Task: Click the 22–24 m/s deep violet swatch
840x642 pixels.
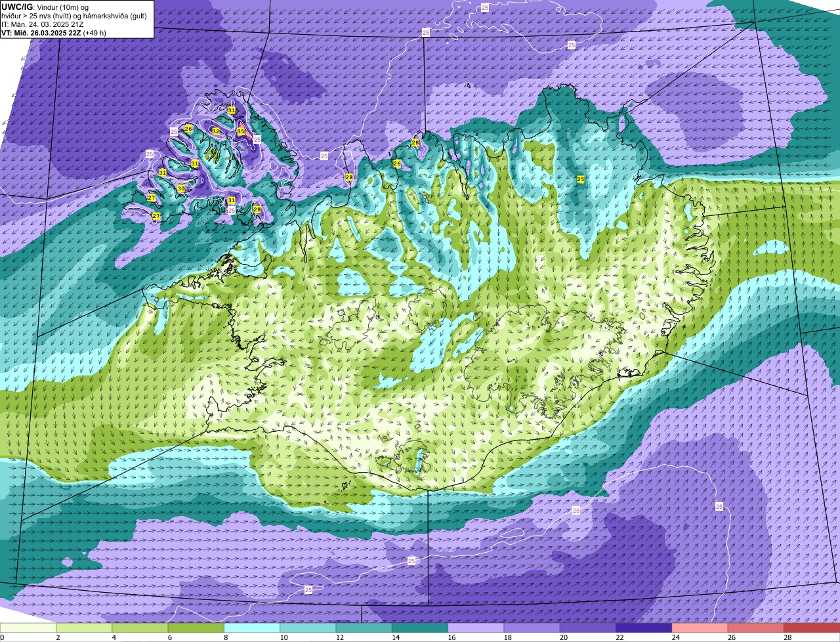Action: (x=644, y=628)
